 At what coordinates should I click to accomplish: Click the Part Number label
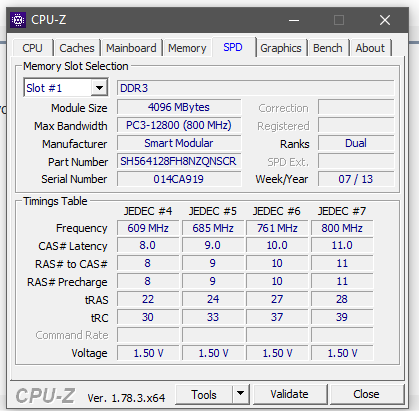click(x=78, y=162)
